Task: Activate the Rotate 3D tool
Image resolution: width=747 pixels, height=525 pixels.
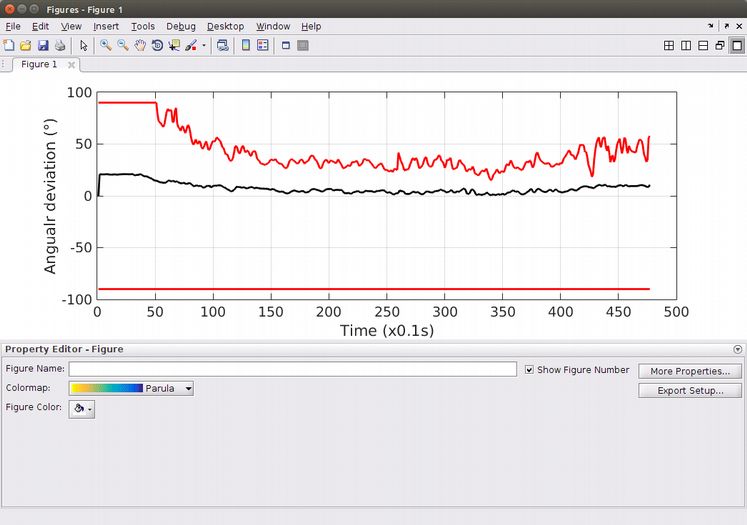Action: pyautogui.click(x=157, y=45)
